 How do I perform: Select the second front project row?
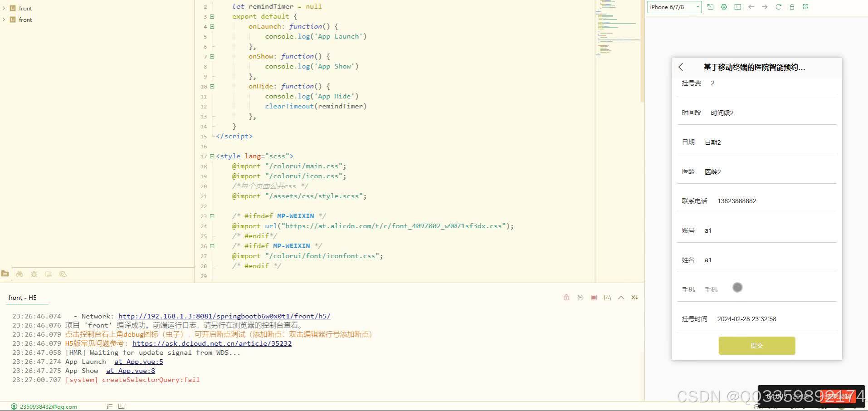[x=97, y=20]
